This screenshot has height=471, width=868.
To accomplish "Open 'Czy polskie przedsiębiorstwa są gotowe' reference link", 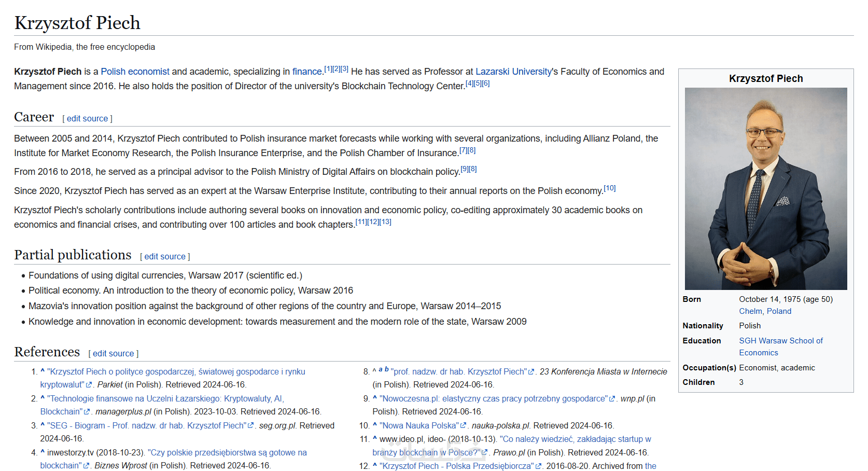I will (x=174, y=459).
